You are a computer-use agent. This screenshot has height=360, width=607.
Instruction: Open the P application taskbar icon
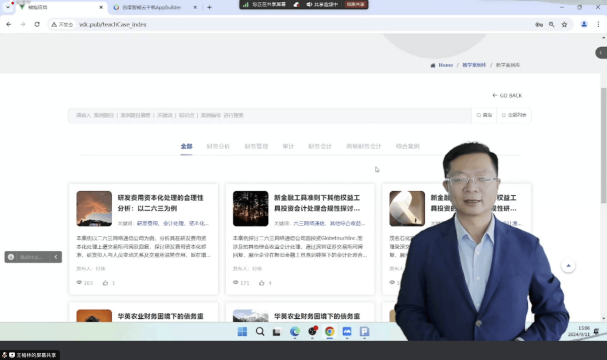click(x=364, y=332)
